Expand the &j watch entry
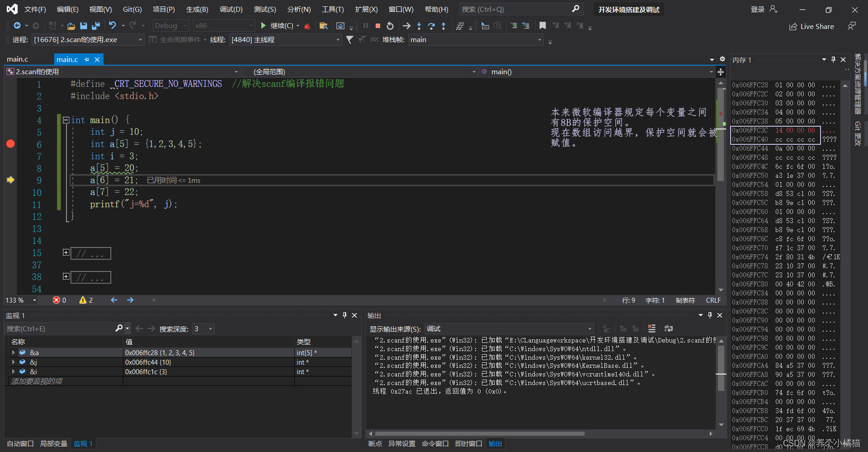Image resolution: width=868 pixels, height=452 pixels. click(x=13, y=362)
